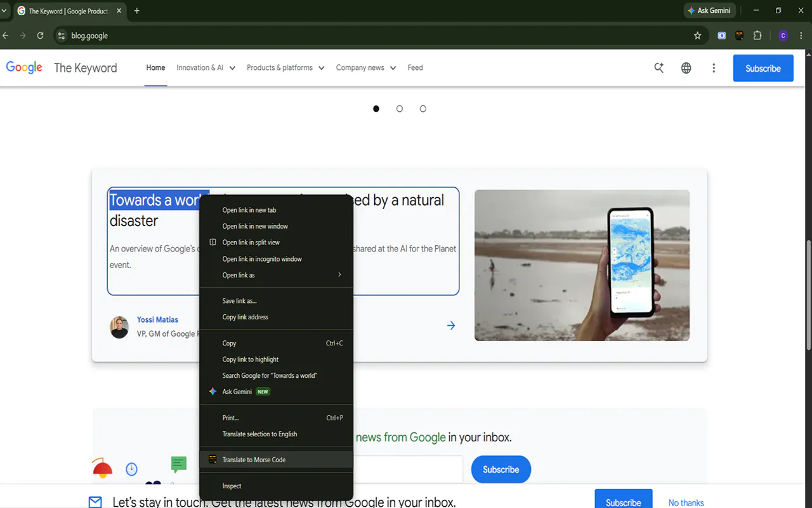Select the first carousel slide dot
This screenshot has width=812, height=508.
tap(376, 109)
